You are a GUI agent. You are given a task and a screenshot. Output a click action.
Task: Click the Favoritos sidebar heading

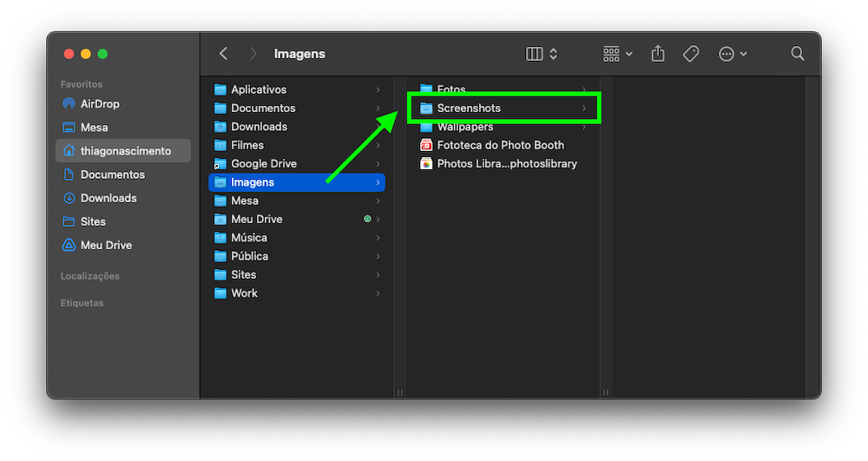point(82,84)
